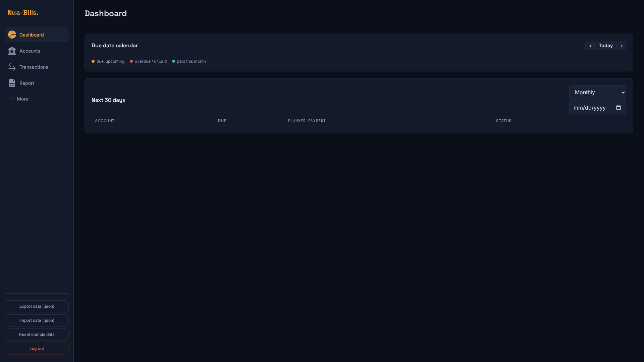Click the PLANNED PAYMENT column header
The height and width of the screenshot is (362, 644).
pos(307,121)
